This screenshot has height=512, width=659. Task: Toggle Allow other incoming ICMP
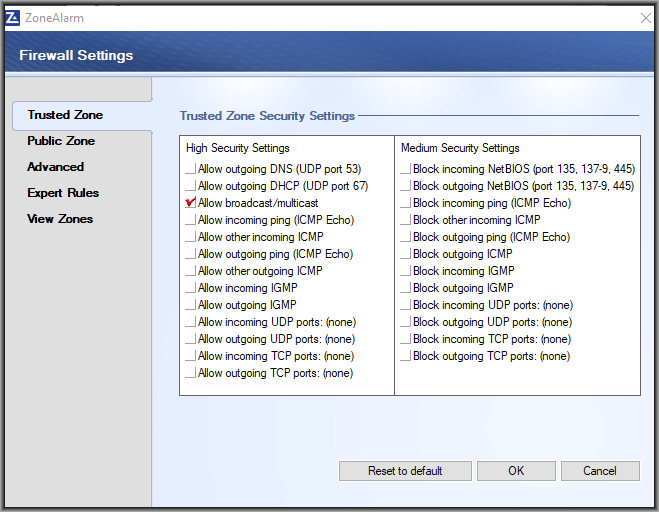pos(191,237)
